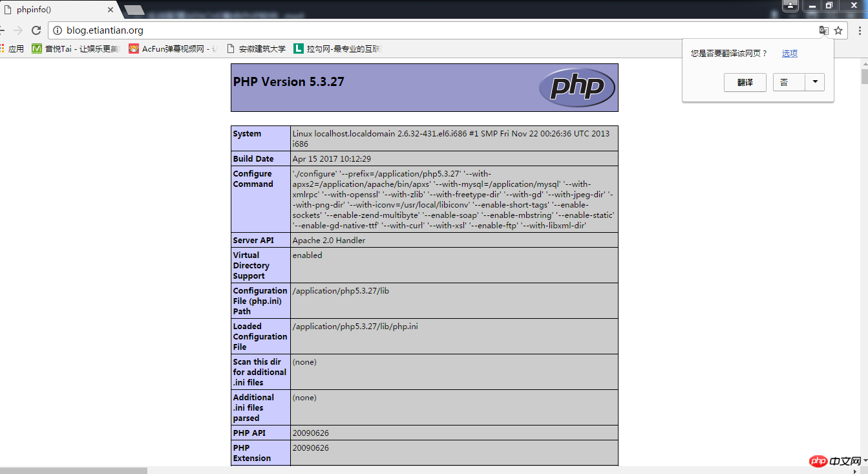Click the page info icon before the URL
The width and height of the screenshot is (868, 474).
click(58, 30)
